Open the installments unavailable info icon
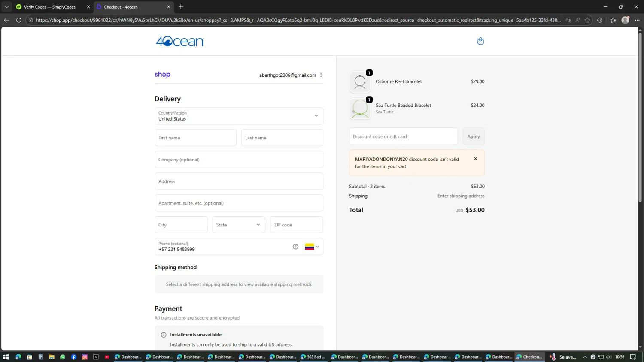The width and height of the screenshot is (644, 362). (164, 335)
